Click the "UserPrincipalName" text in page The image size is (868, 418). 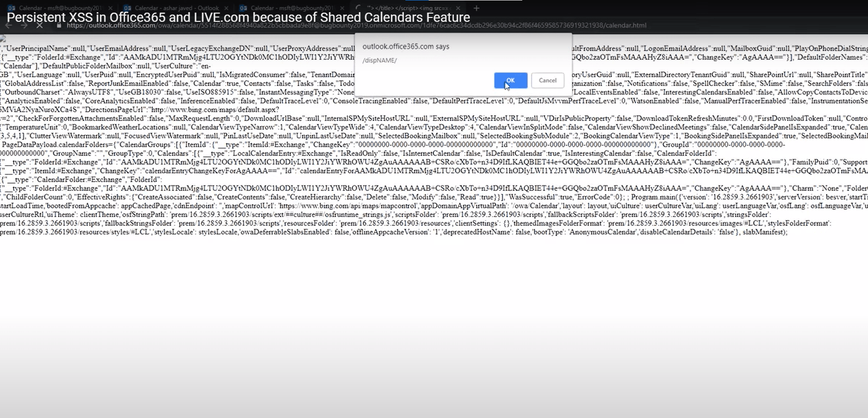pyautogui.click(x=37, y=49)
